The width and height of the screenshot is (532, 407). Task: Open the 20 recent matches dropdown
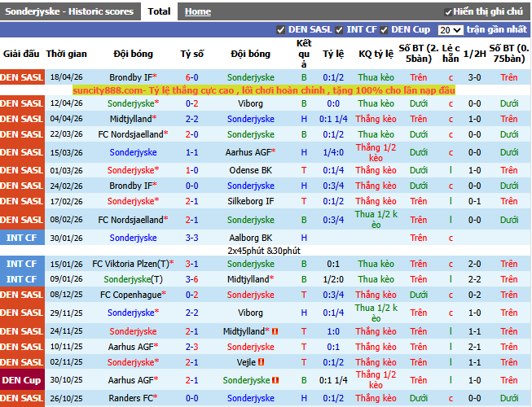point(450,30)
